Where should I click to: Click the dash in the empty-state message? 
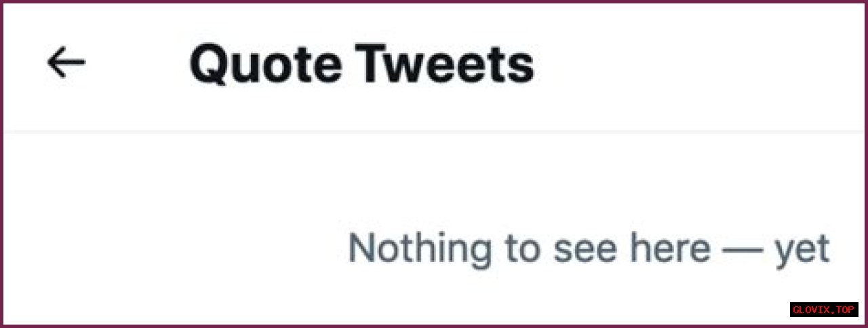point(742,249)
